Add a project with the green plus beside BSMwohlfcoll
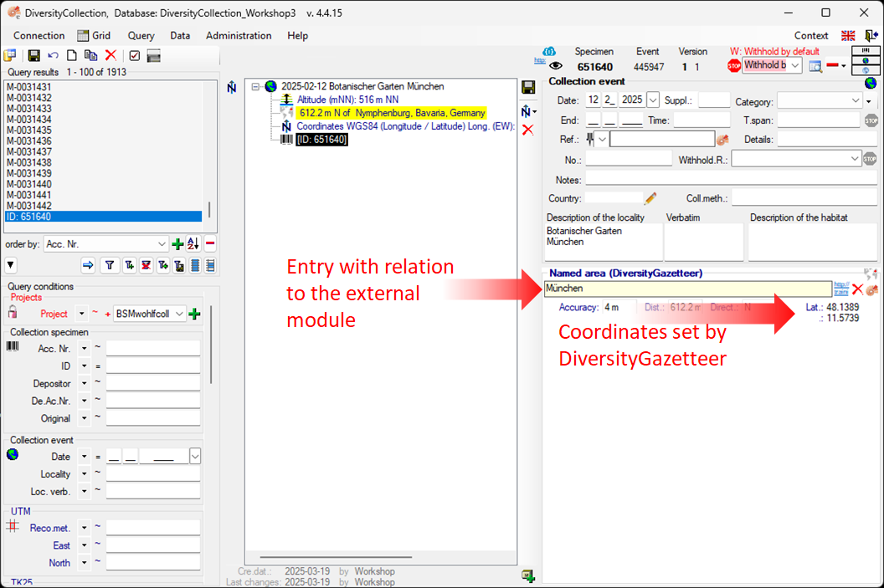The image size is (884, 588). (x=194, y=314)
